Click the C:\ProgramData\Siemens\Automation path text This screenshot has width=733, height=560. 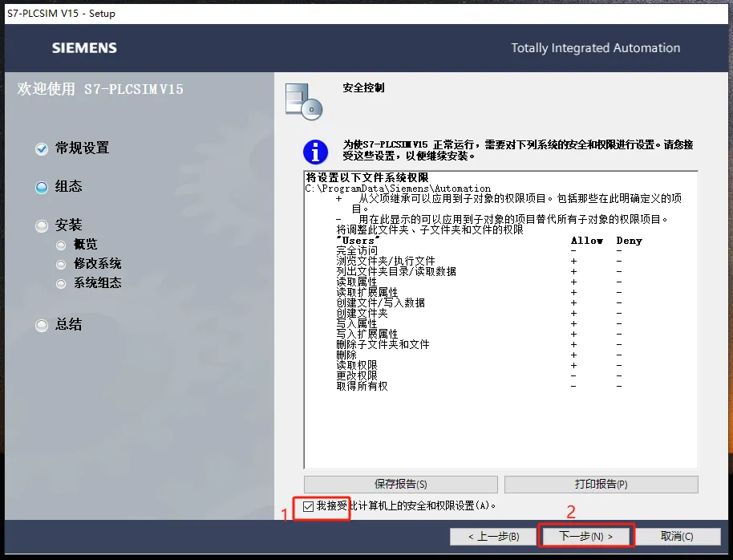(398, 189)
